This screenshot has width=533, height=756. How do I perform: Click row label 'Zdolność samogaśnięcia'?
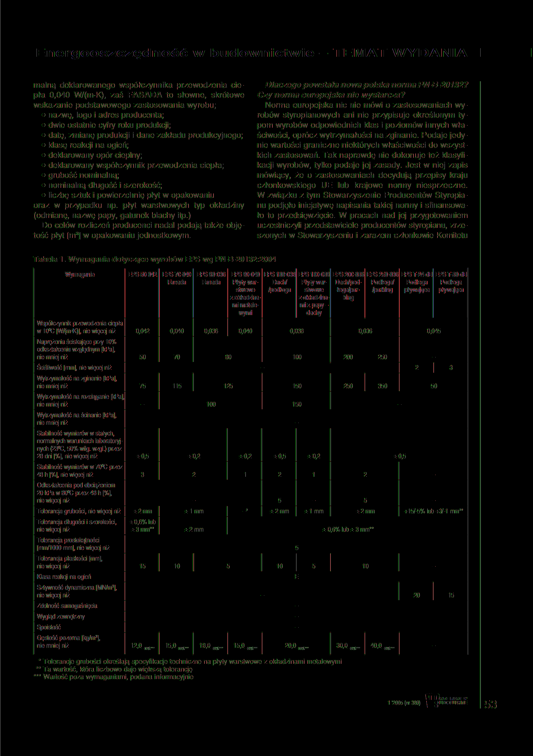tap(67, 606)
